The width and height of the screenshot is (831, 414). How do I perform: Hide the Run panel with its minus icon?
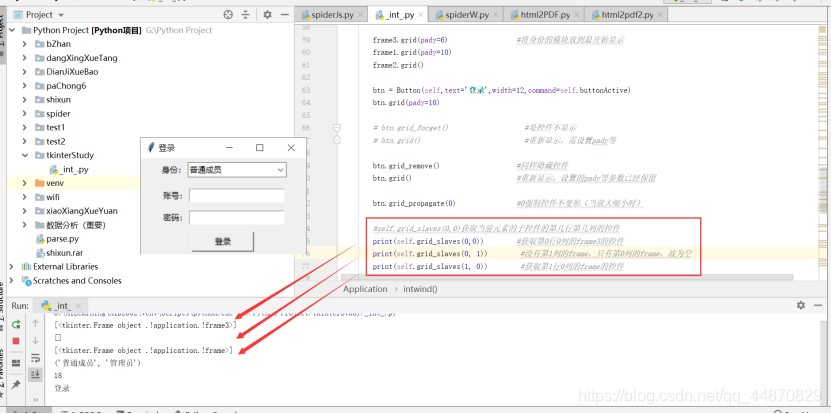pos(819,305)
